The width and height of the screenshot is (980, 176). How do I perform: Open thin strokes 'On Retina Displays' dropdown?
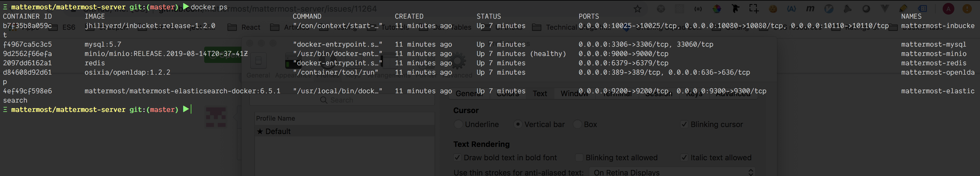(x=672, y=172)
